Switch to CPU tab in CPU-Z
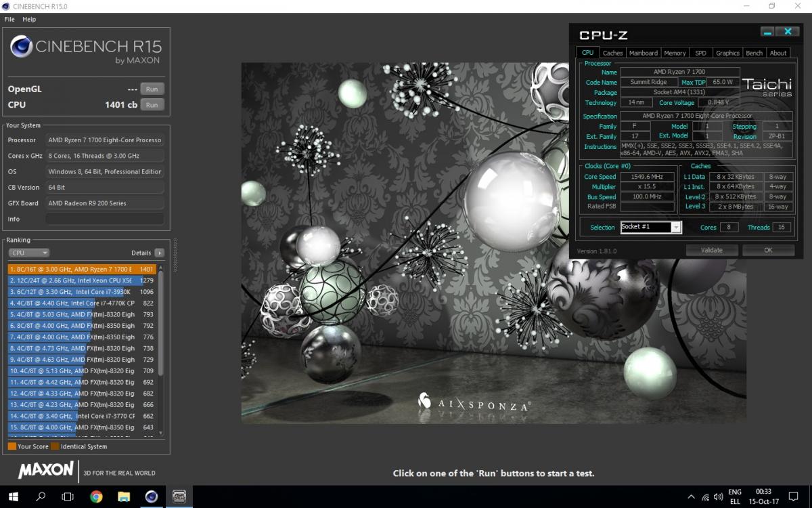This screenshot has width=812, height=508. pyautogui.click(x=587, y=53)
